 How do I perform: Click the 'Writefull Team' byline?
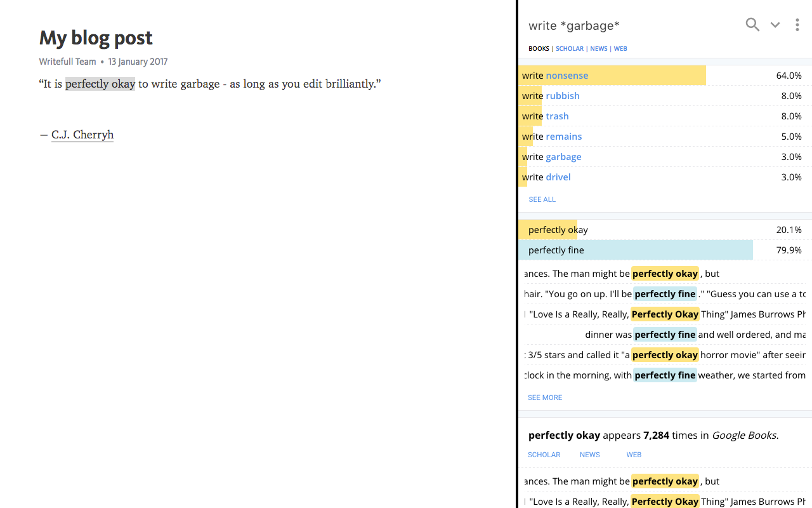click(67, 62)
